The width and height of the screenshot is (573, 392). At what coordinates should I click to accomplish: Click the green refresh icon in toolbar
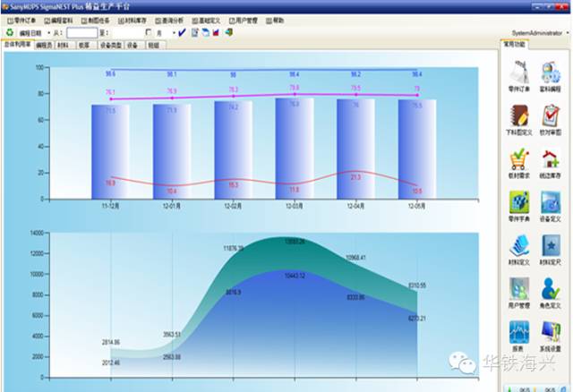9,32
